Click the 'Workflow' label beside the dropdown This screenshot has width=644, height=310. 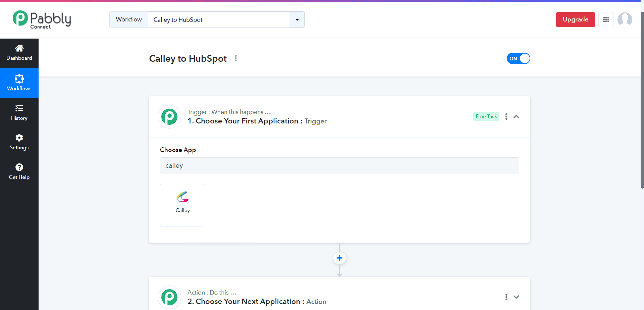(129, 19)
